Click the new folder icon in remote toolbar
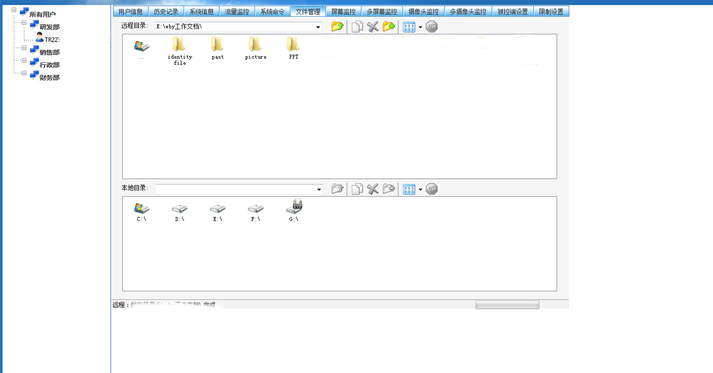713x373 pixels. [389, 27]
